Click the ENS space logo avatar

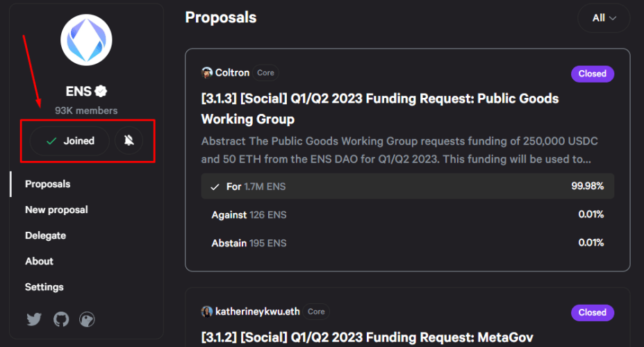86,40
